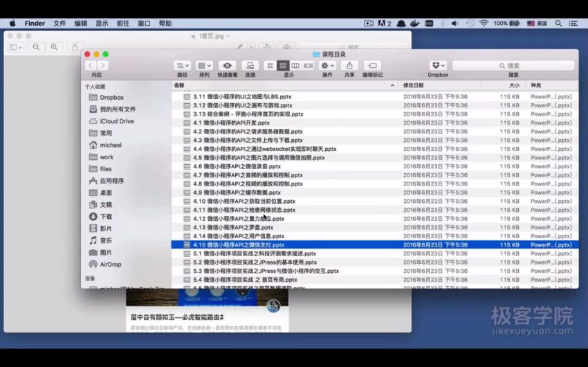The height and width of the screenshot is (367, 588).
Task: Click the Connect (连接) toolbar icon
Action: (250, 66)
